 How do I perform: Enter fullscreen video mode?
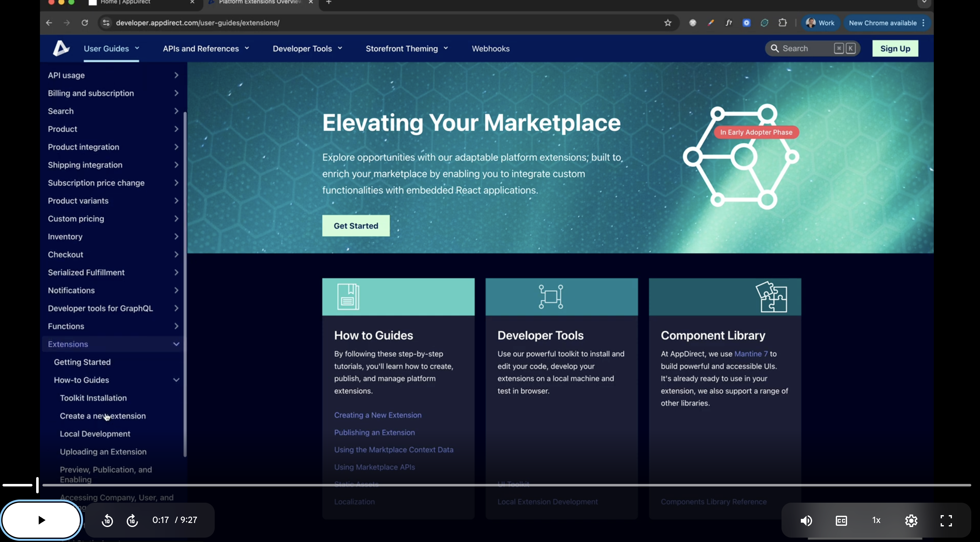(x=946, y=520)
